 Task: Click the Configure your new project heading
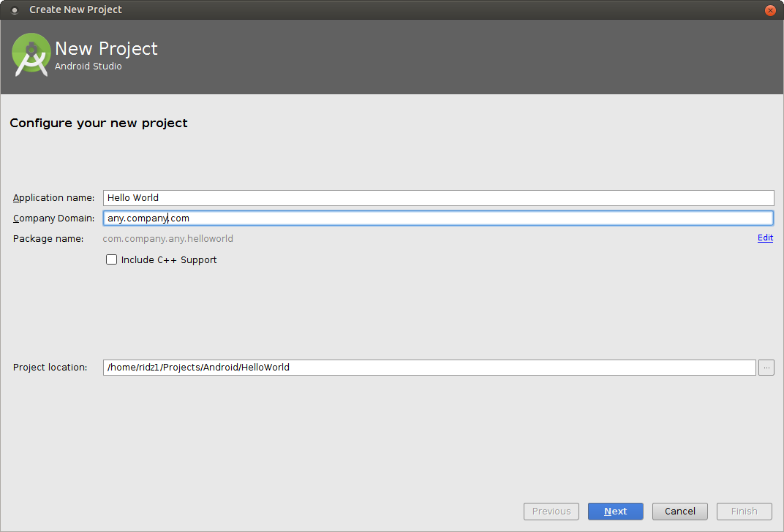click(99, 123)
